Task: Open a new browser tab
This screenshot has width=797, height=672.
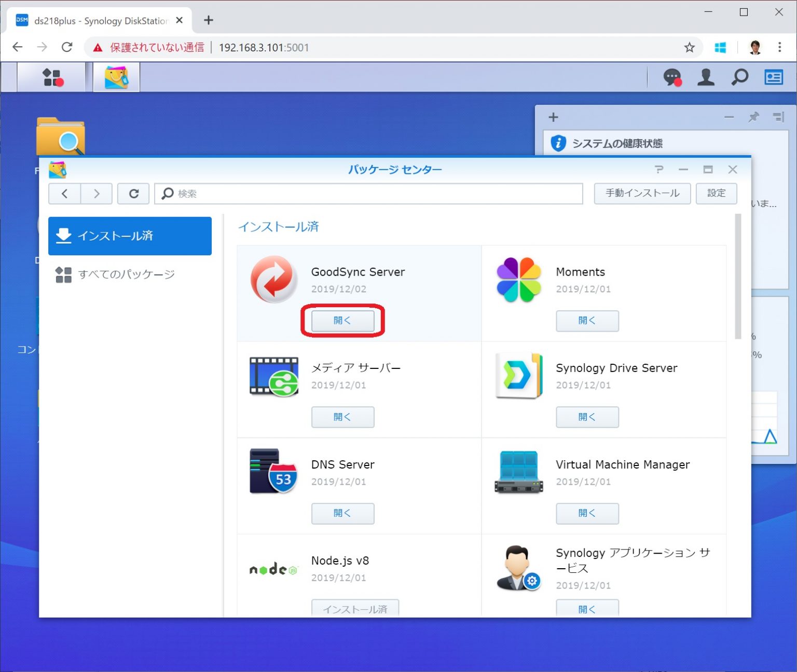Action: point(209,20)
